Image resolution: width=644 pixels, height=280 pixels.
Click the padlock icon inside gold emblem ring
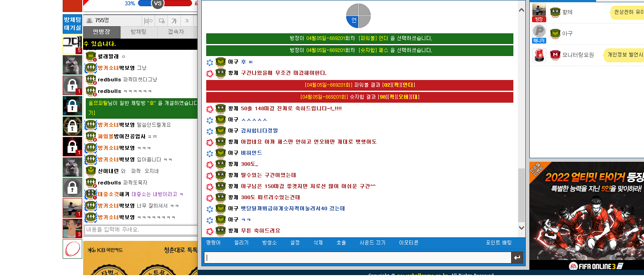click(72, 126)
